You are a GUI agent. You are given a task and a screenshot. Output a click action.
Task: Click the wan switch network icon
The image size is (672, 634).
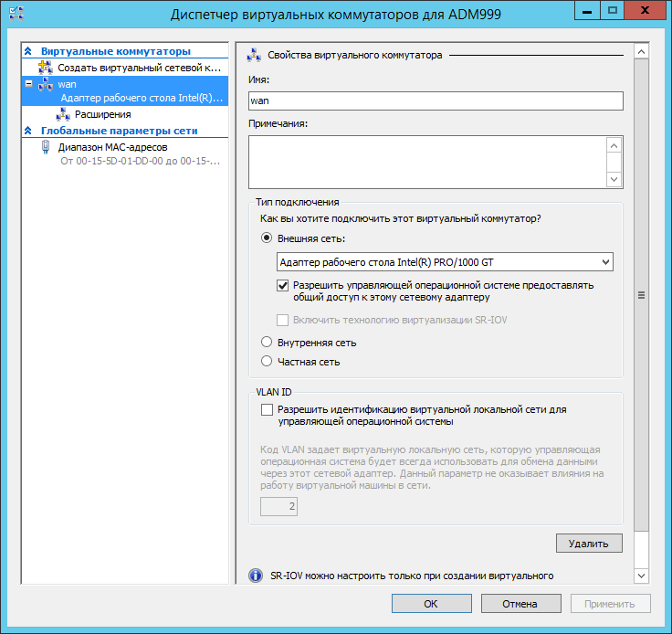(x=46, y=84)
